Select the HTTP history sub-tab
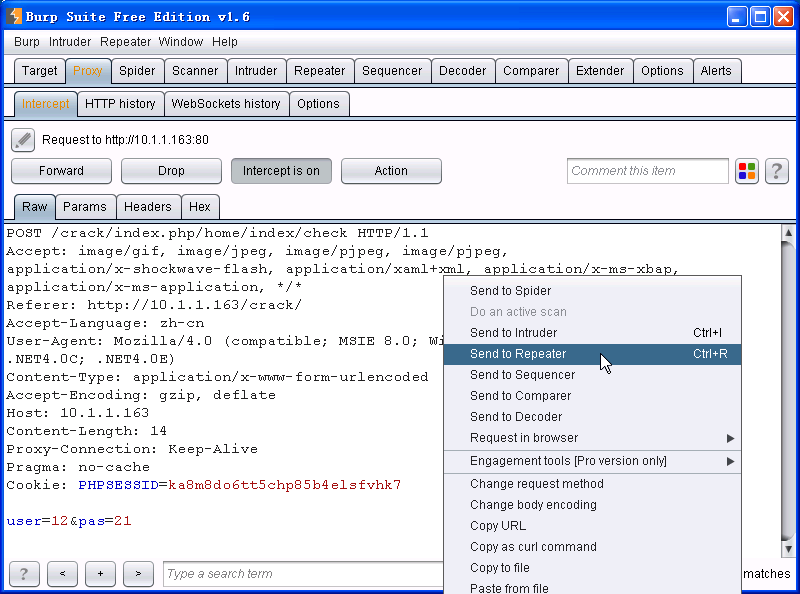The image size is (800, 594). [120, 104]
